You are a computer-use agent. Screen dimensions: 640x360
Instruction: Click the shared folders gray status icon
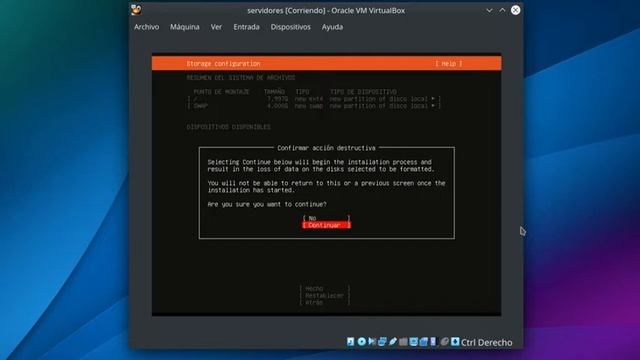(x=403, y=342)
